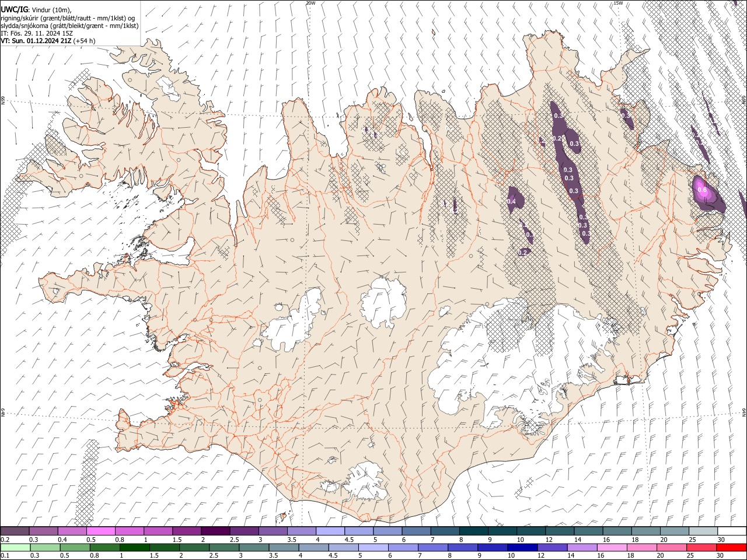Pick the white swatch labeled 30 on upper scale
Viewport: 747px width, 560px height.
click(731, 531)
